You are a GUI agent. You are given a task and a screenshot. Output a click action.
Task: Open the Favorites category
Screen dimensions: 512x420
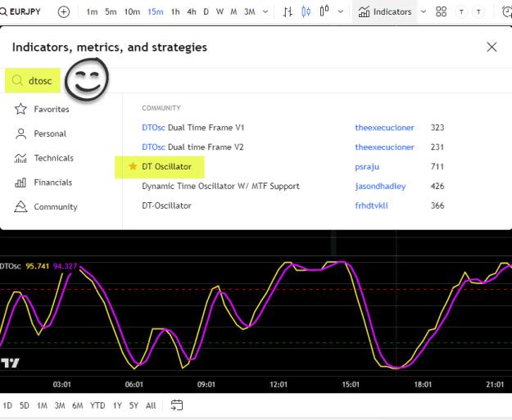(x=42, y=109)
